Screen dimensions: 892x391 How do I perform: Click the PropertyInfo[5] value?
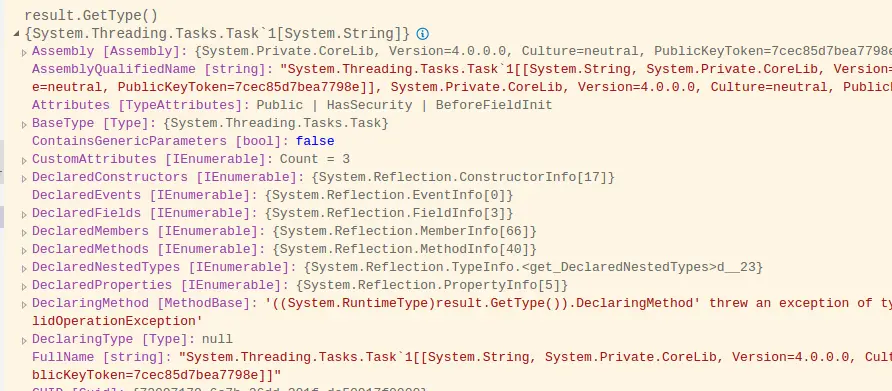point(432,285)
